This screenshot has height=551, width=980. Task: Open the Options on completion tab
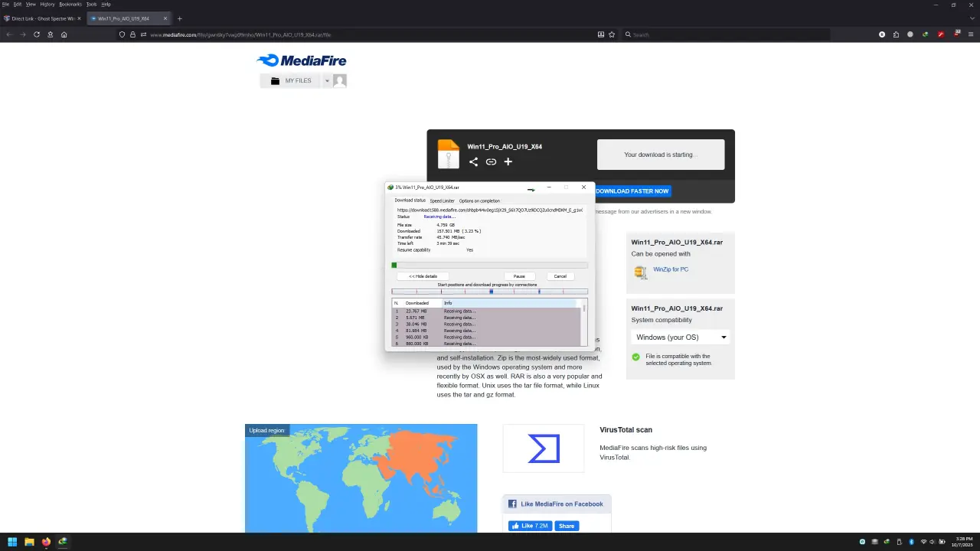pos(479,201)
